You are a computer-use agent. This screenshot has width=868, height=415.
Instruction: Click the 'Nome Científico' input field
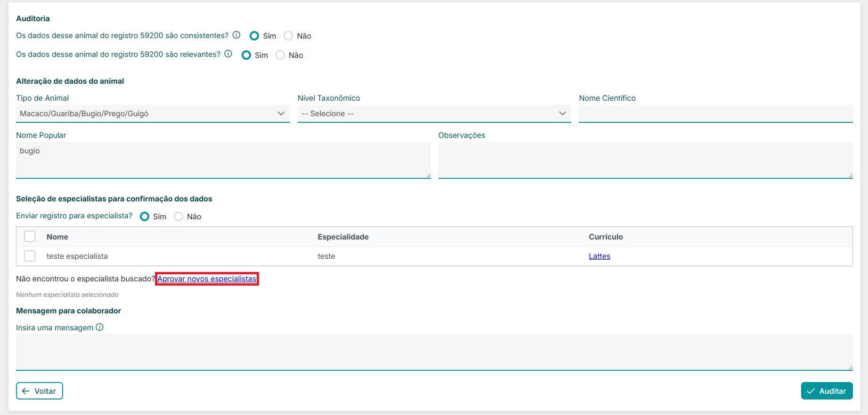(x=715, y=114)
